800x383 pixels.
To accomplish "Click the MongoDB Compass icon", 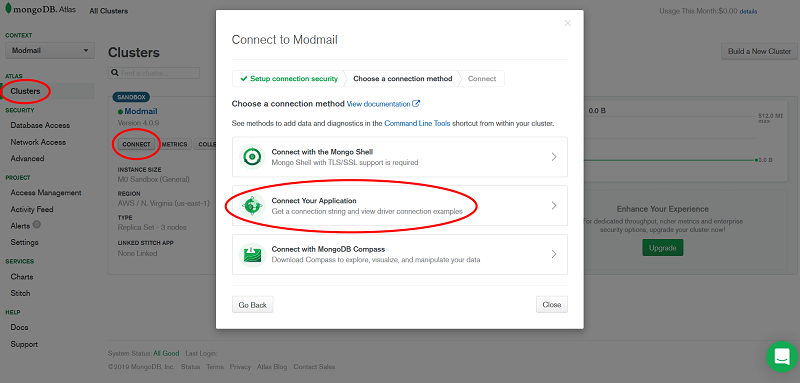I will [x=252, y=254].
